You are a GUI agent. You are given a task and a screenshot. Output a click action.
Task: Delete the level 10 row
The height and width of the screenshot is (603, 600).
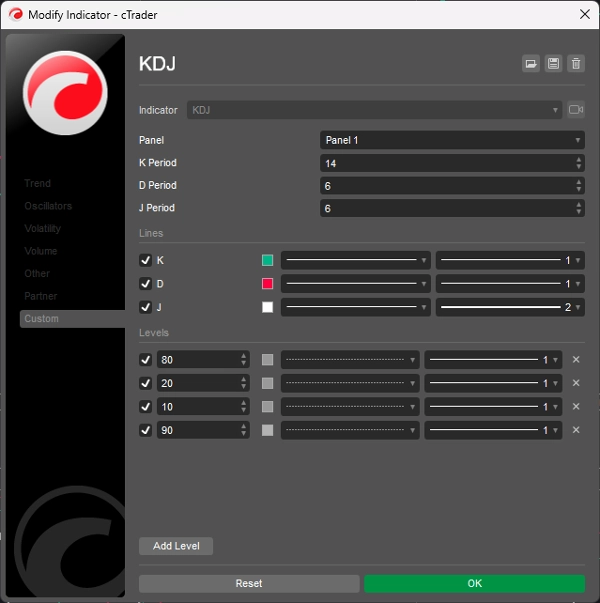tap(575, 407)
